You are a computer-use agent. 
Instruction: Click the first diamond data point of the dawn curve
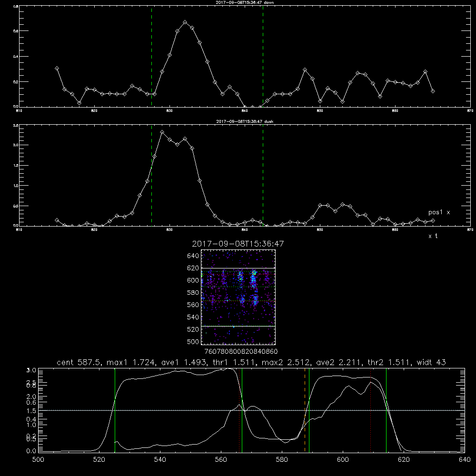[57, 69]
